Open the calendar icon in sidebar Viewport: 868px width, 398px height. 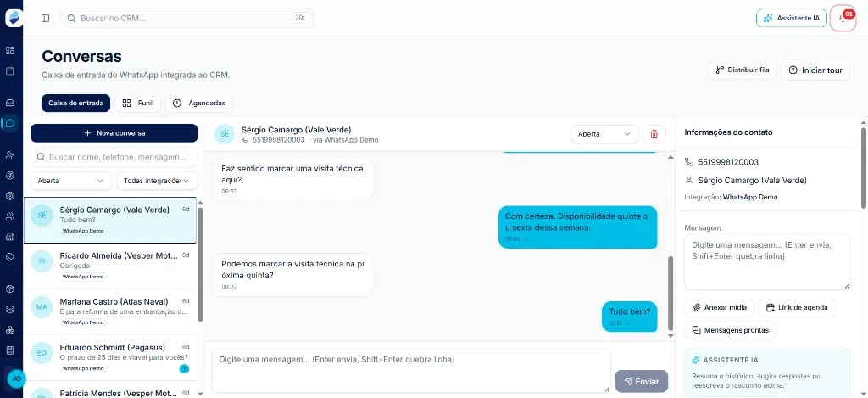tap(9, 71)
